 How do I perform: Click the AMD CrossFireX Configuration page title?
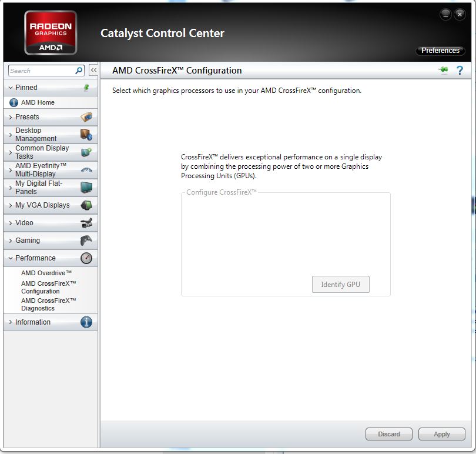tap(177, 70)
